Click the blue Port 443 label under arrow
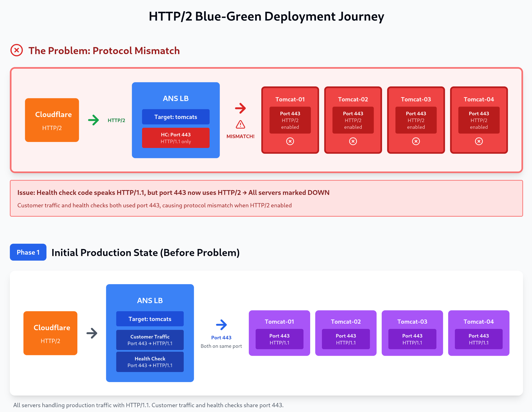This screenshot has height=412, width=532. point(221,338)
